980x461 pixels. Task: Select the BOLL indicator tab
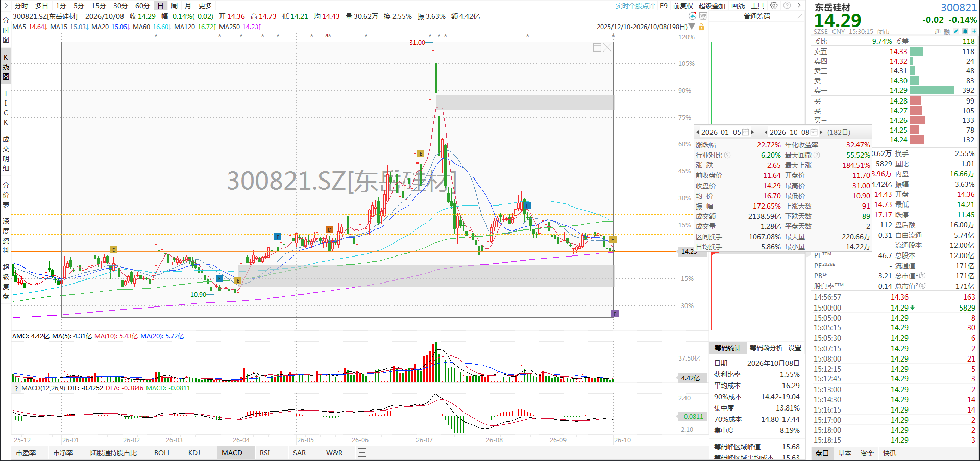(x=162, y=453)
